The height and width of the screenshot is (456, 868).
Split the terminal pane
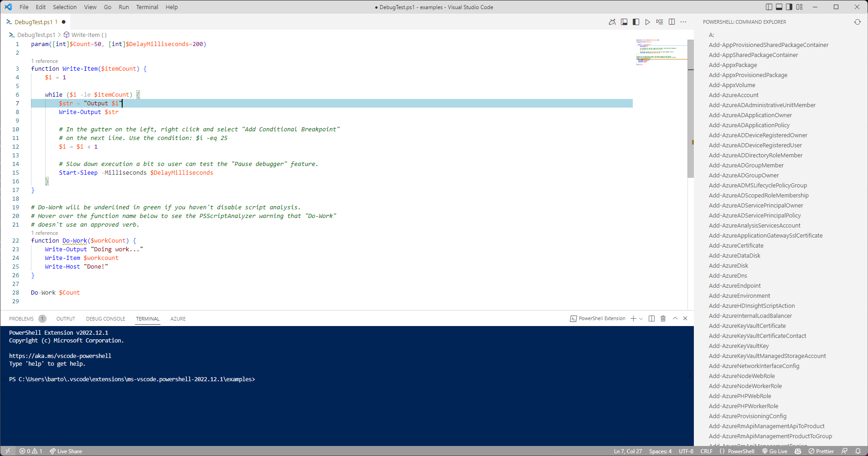click(651, 319)
